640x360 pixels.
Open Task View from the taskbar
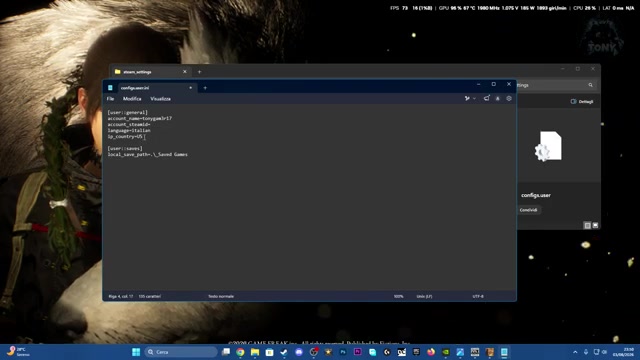(225, 352)
